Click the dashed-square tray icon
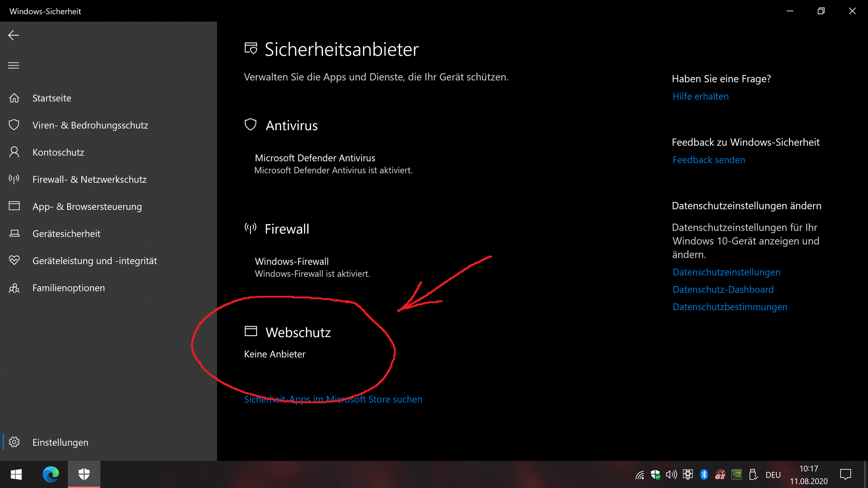 (688, 474)
